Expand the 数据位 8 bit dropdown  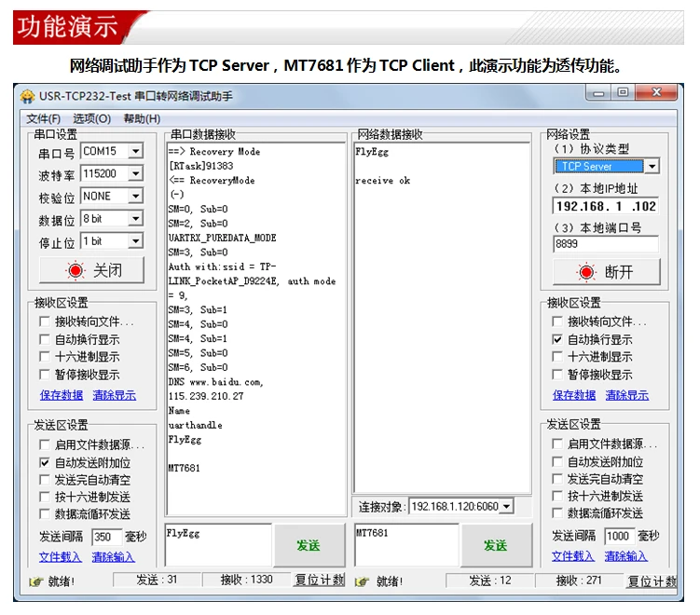(x=136, y=218)
